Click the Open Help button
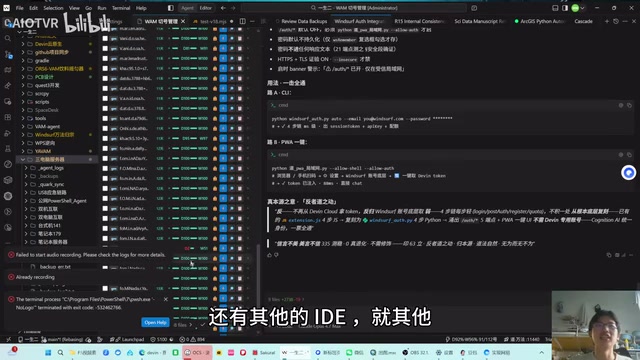 point(156,322)
